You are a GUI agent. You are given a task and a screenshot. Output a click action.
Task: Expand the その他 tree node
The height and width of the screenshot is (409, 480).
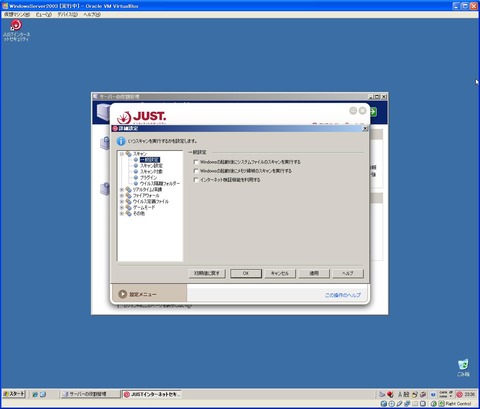122,213
